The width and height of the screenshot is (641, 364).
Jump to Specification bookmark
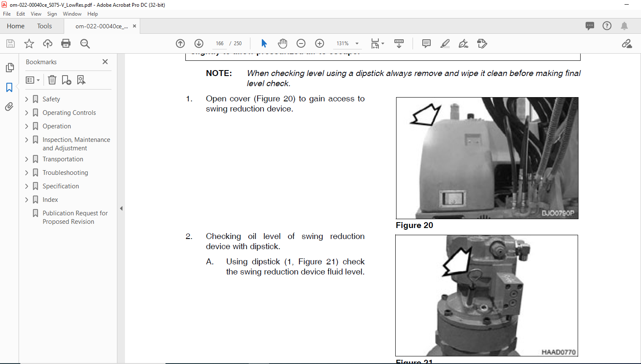pyautogui.click(x=61, y=186)
